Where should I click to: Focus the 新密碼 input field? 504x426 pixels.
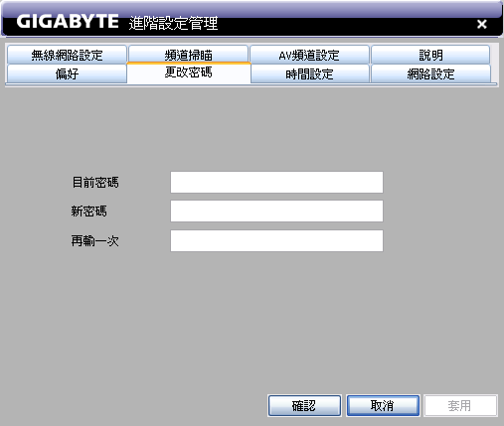[276, 211]
